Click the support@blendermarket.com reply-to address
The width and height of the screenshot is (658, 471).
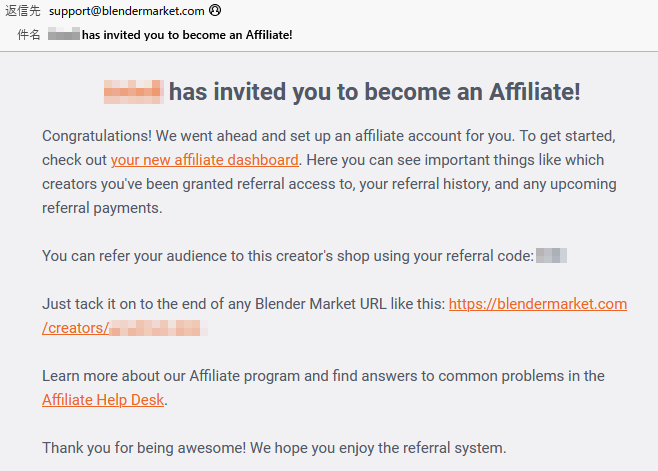point(126,11)
